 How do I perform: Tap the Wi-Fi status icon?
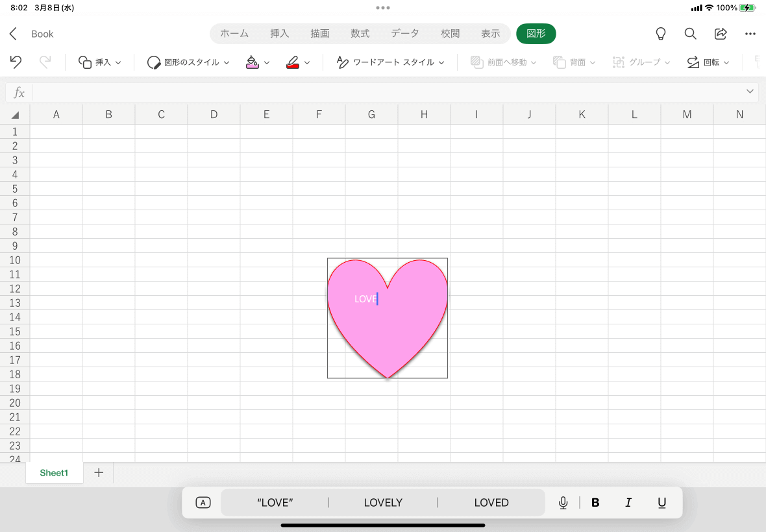pos(709,8)
